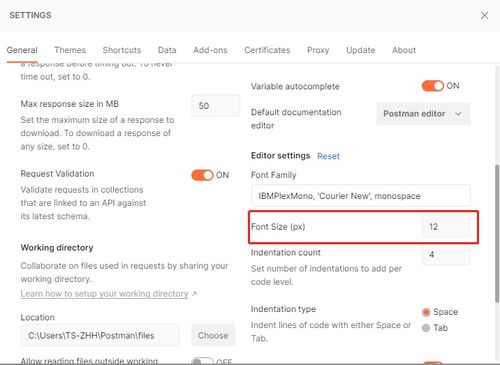Select Tab indentation type
The image size is (500, 365).
coord(426,328)
